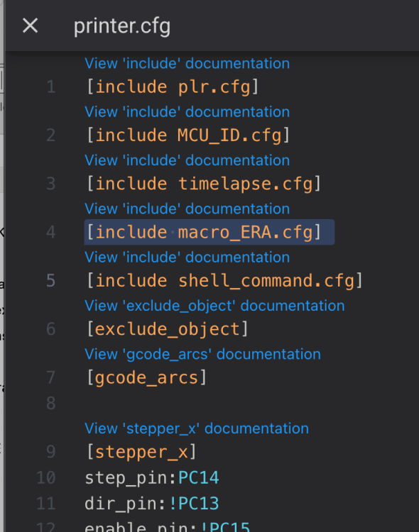Click the printer.cfg file title
Screen dimensions: 419x532
(122, 26)
